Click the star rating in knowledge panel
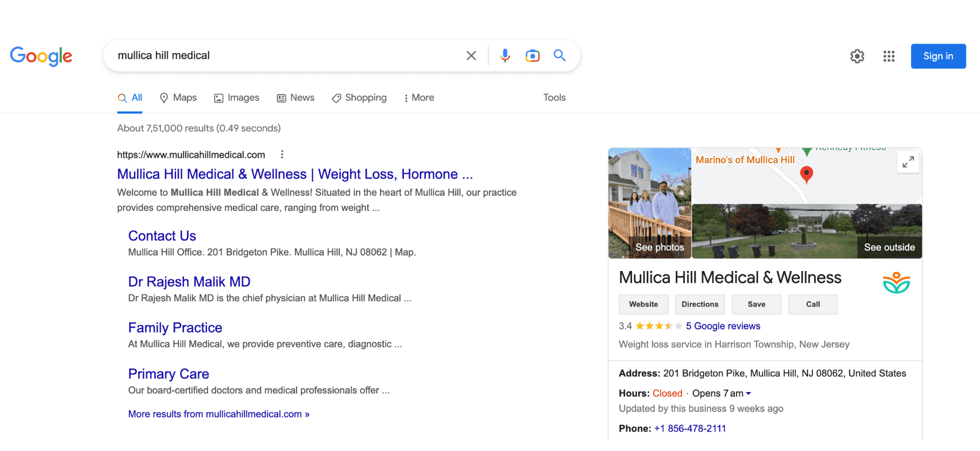Screen dimensions: 980x451 658,326
